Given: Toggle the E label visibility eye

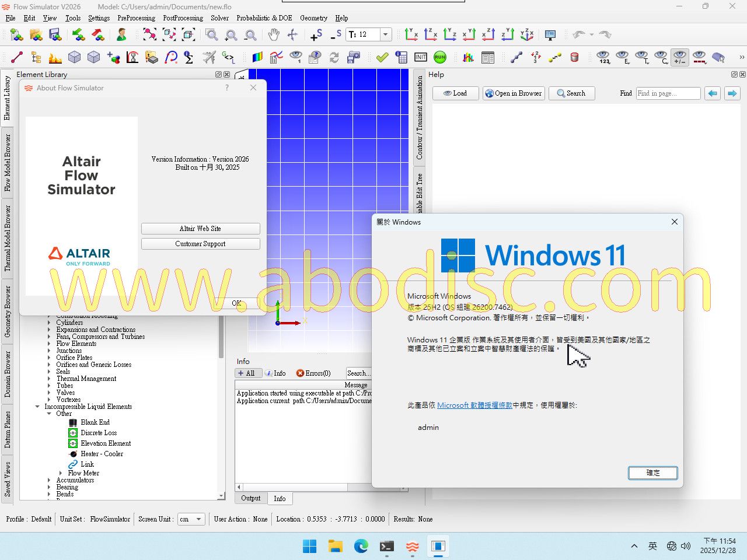Looking at the screenshot, I should click(623, 57).
